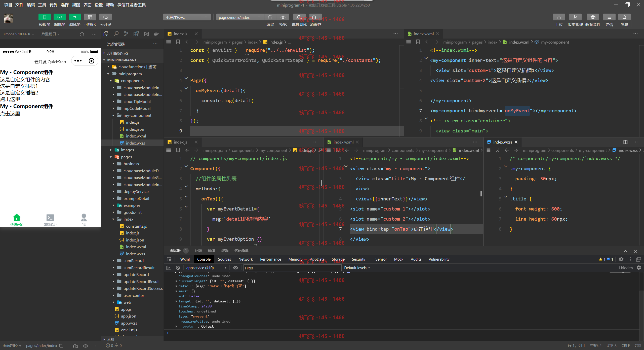Click the CRLF line ending indicator
The image size is (644, 350).
pyautogui.click(x=626, y=346)
